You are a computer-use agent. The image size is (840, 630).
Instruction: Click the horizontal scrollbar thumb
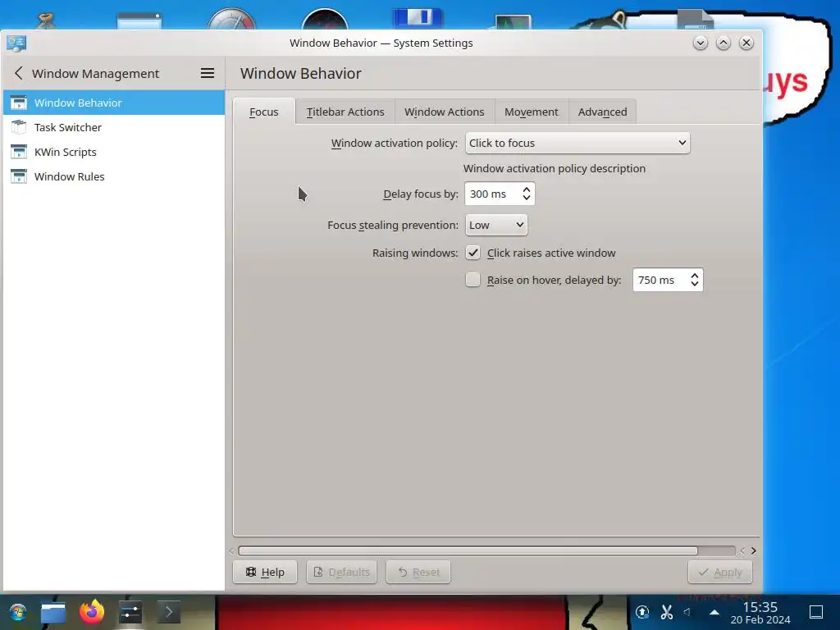coord(468,550)
